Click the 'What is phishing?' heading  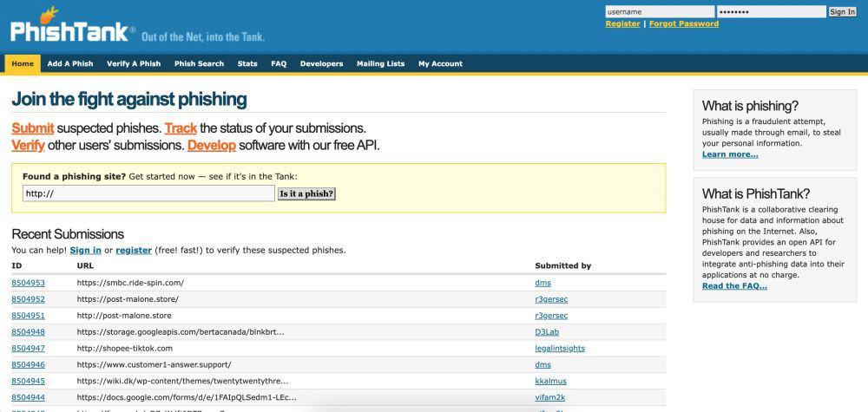pyautogui.click(x=750, y=106)
